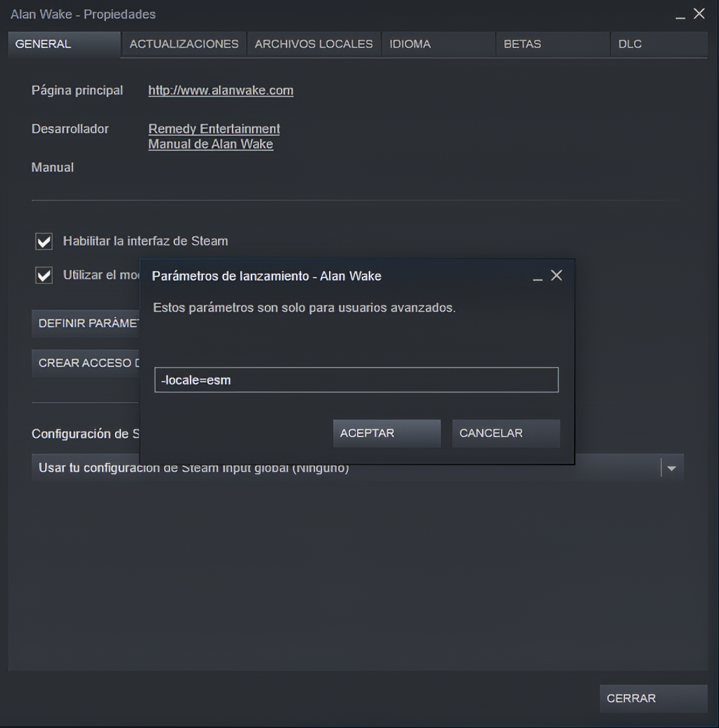
Task: Click the DEFINIR PARÁMETROS button
Action: click(85, 324)
